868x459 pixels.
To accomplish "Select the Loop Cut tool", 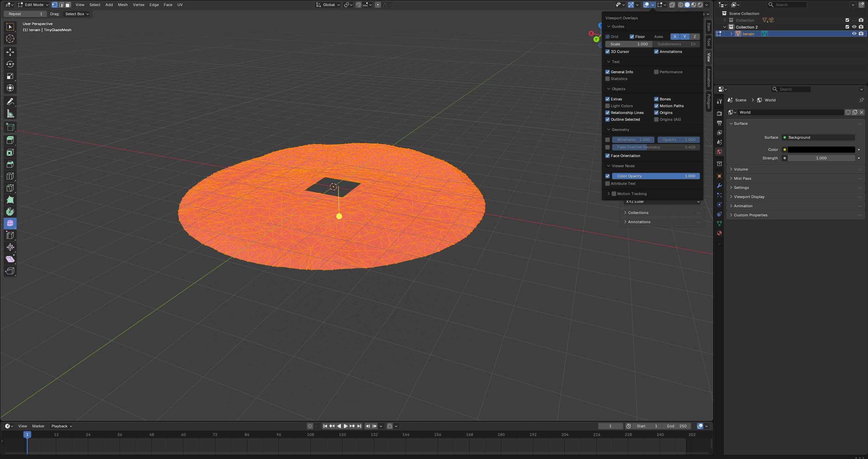I will pos(10,176).
